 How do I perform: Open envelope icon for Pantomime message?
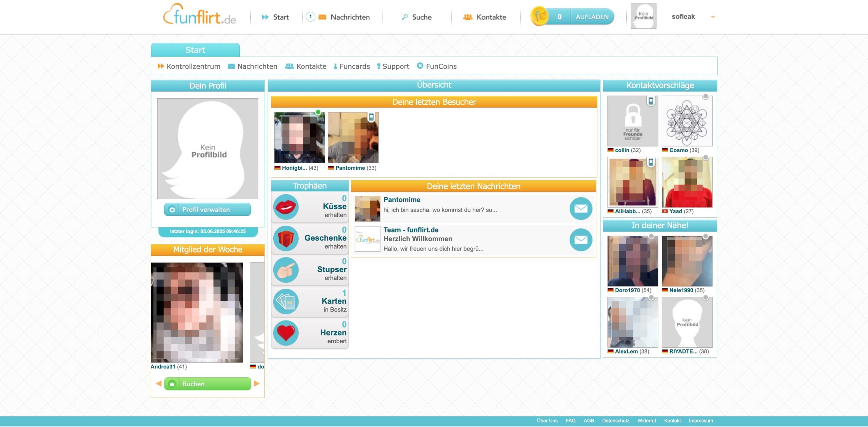[x=581, y=208]
